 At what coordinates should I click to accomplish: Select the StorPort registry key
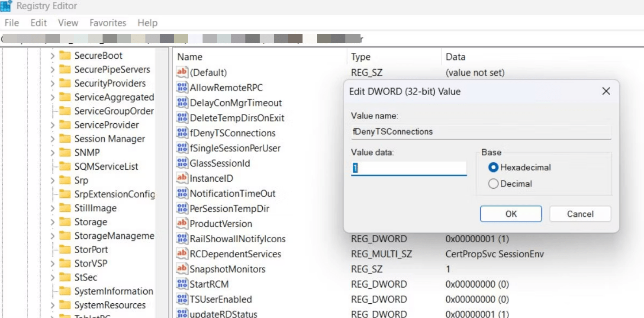click(x=91, y=250)
